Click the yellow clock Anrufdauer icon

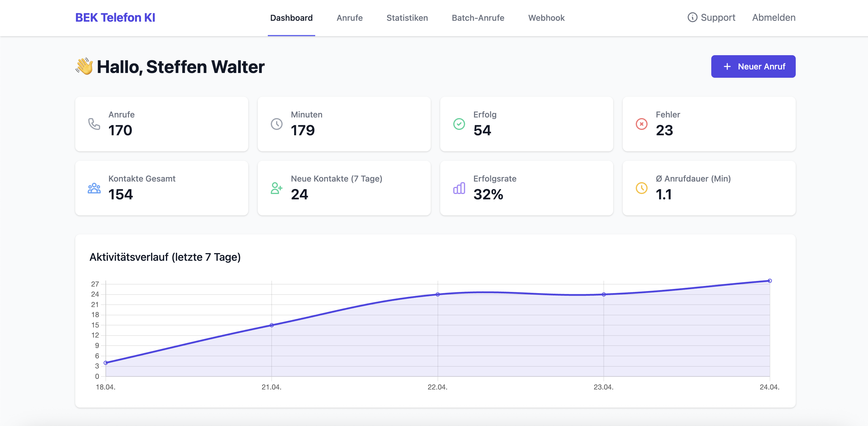[641, 188]
